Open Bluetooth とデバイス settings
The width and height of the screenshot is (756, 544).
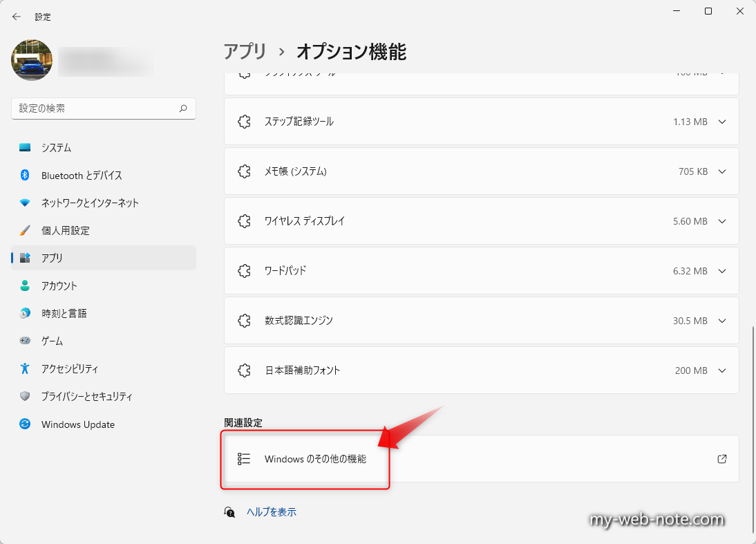[81, 176]
